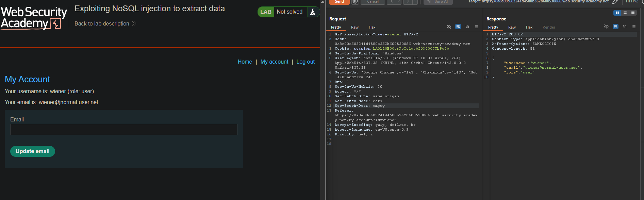This screenshot has height=200, width=644.
Task: Click the Burp AI button
Action: point(437,2)
